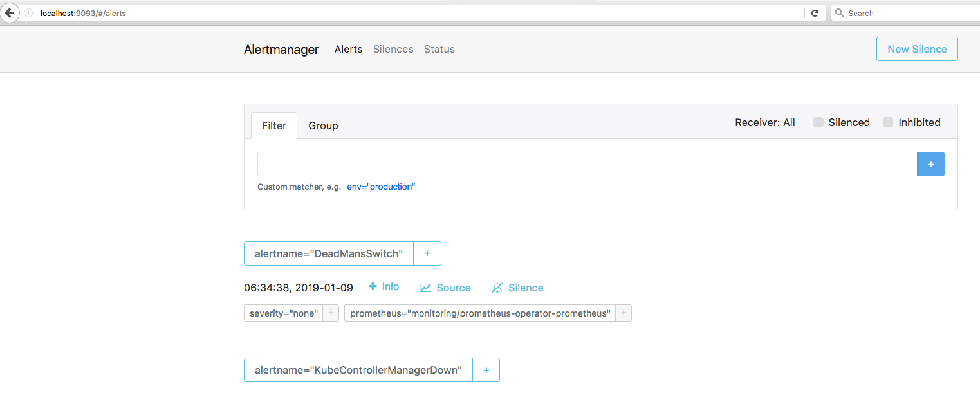Click the New Silence button
Screen dimensions: 980x395
click(916, 49)
